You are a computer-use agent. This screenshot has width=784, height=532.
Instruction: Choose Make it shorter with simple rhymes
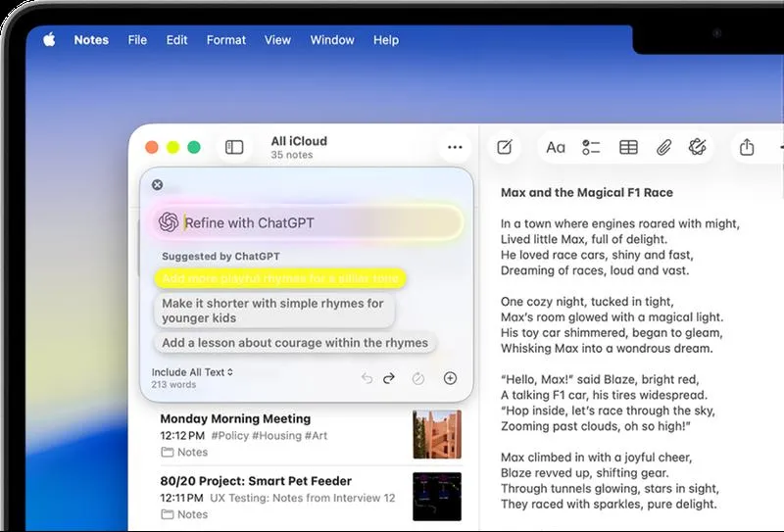coord(274,311)
